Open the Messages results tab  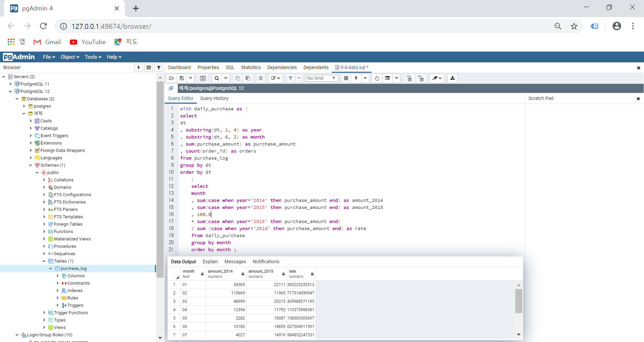click(x=235, y=262)
